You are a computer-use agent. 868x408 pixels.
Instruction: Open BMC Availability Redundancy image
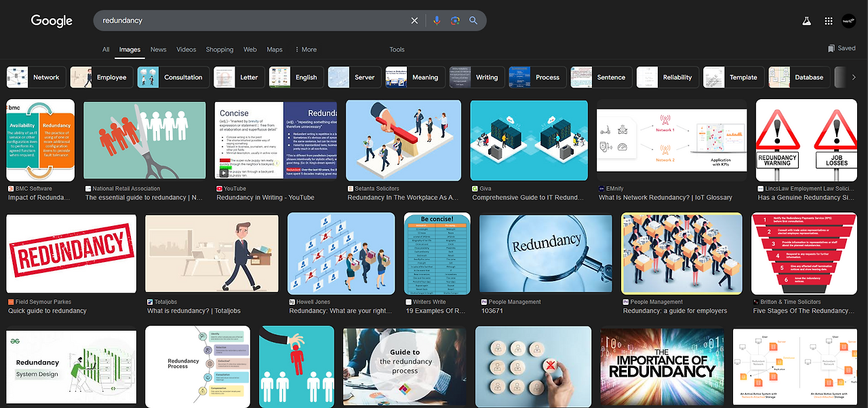point(40,141)
